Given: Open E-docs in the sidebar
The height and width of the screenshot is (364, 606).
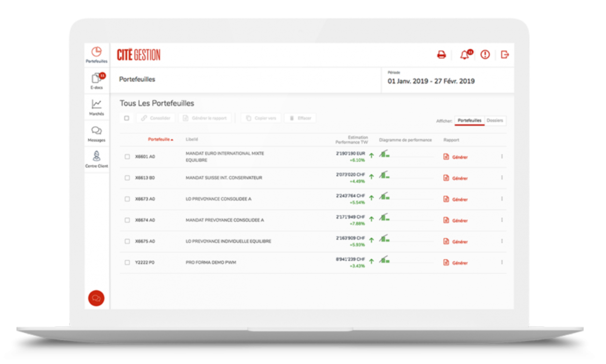Looking at the screenshot, I should (97, 81).
